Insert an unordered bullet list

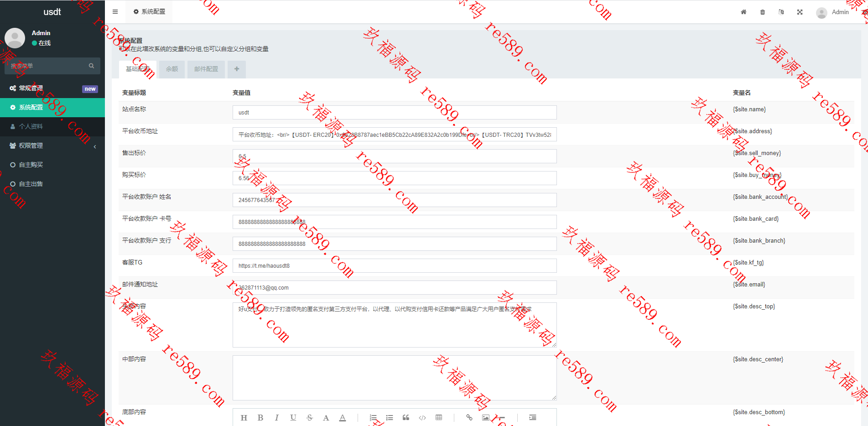(x=390, y=417)
